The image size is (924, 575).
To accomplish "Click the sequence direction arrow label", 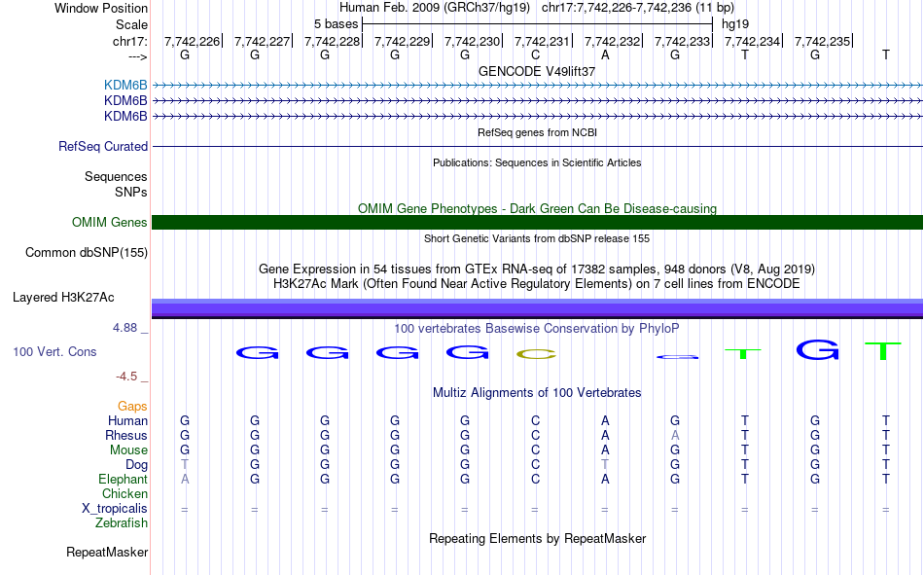I will click(138, 56).
